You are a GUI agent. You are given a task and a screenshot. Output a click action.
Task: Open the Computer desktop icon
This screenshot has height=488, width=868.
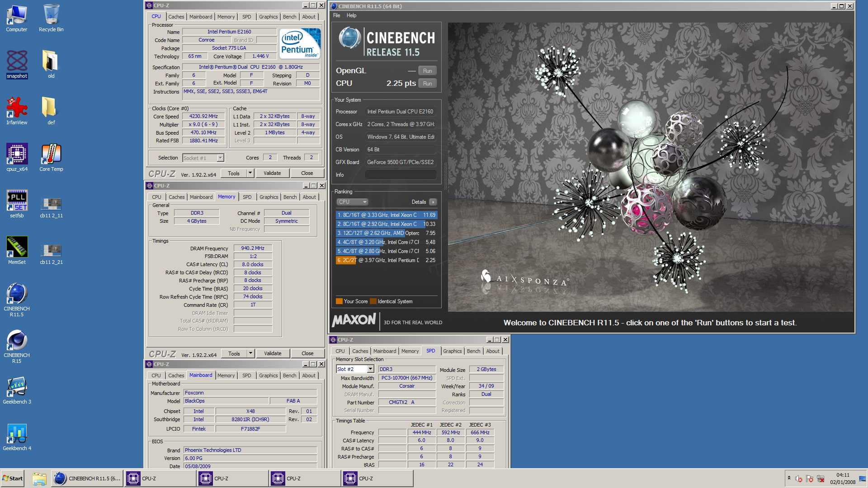pos(17,18)
